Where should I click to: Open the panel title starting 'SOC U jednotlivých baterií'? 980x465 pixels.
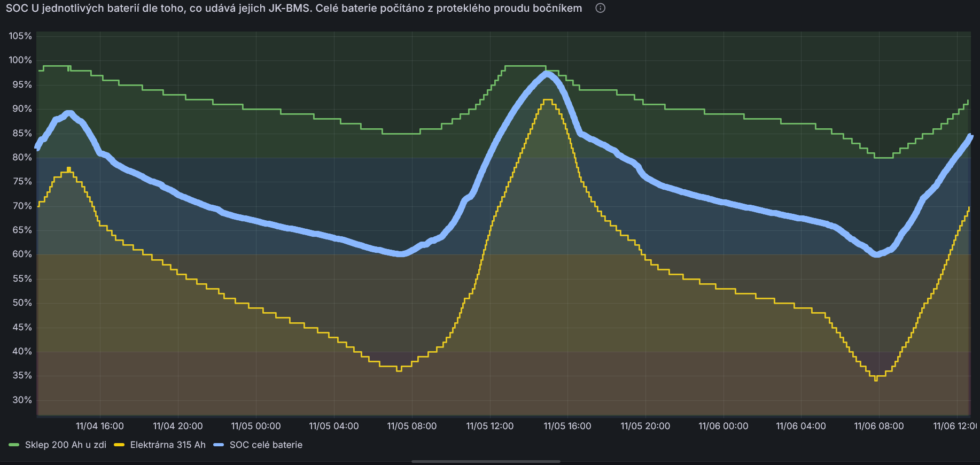pyautogui.click(x=294, y=8)
